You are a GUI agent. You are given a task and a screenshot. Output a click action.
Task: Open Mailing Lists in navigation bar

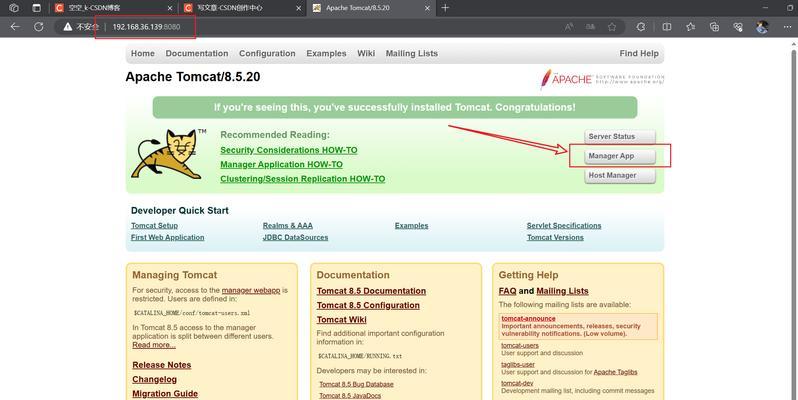point(412,53)
